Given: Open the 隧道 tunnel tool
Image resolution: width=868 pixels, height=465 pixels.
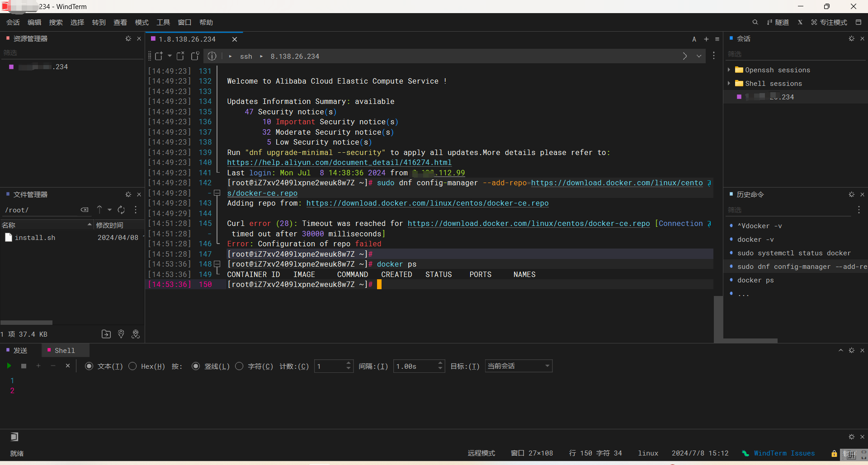Looking at the screenshot, I should click(x=778, y=22).
